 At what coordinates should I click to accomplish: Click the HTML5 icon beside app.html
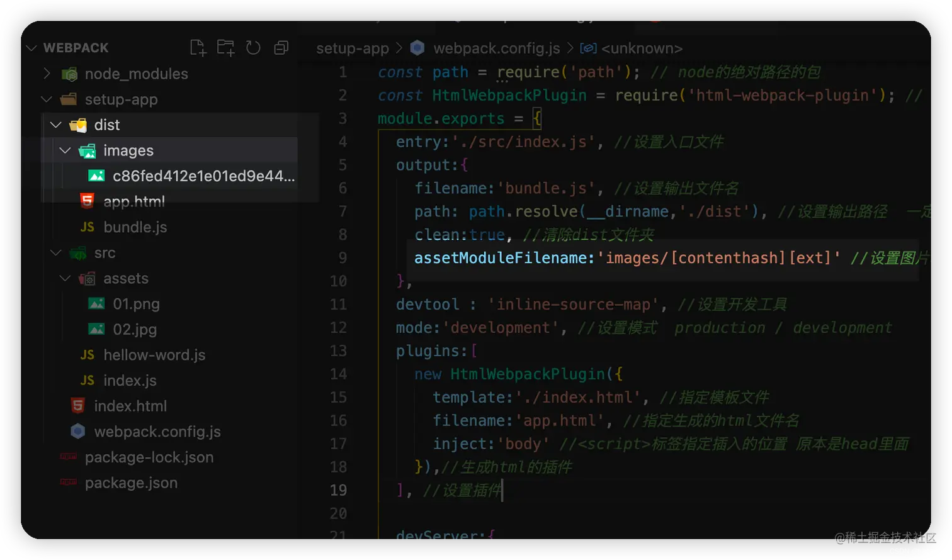click(x=87, y=201)
